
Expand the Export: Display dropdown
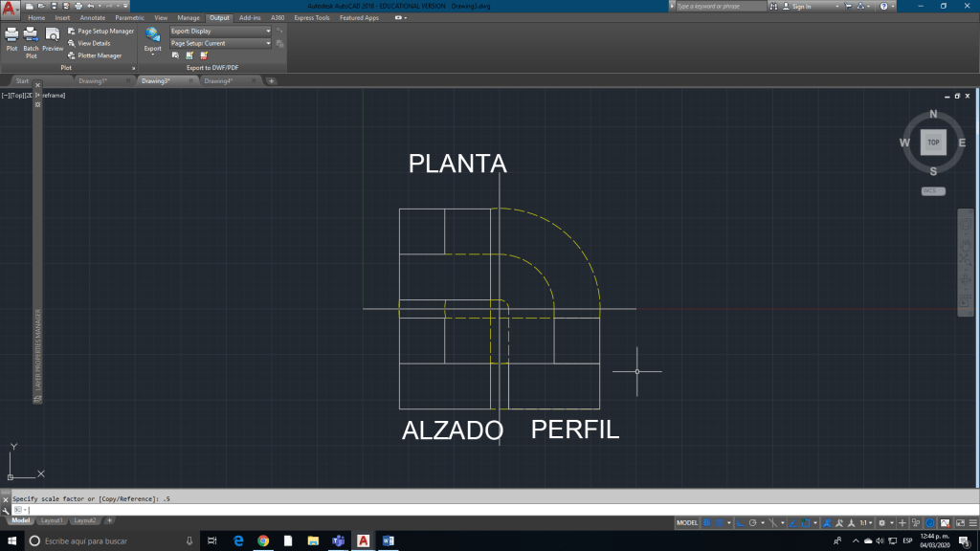click(220, 31)
